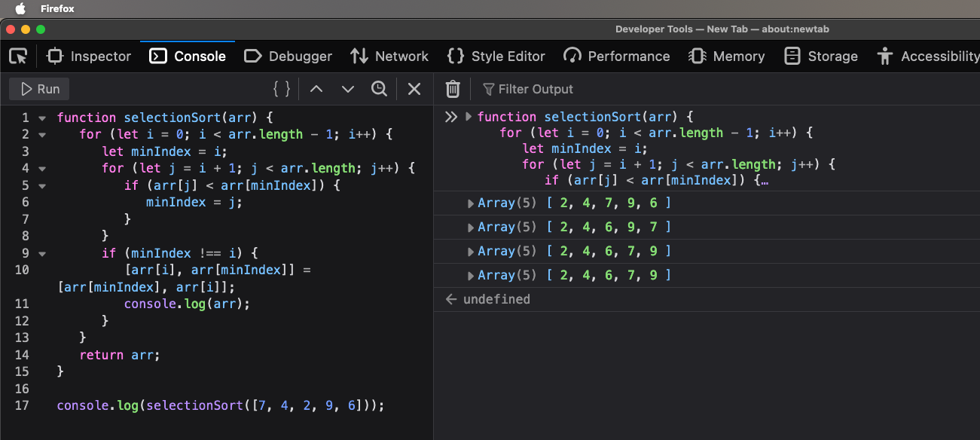Expand third Array [2, 4, 6, 7, 9]
Screen dimensions: 980x440
coord(471,252)
